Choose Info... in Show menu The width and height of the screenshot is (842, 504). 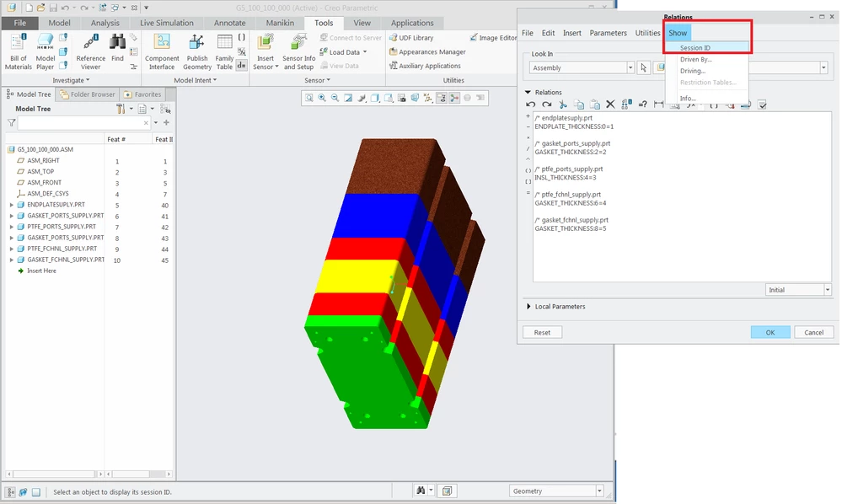[688, 99]
